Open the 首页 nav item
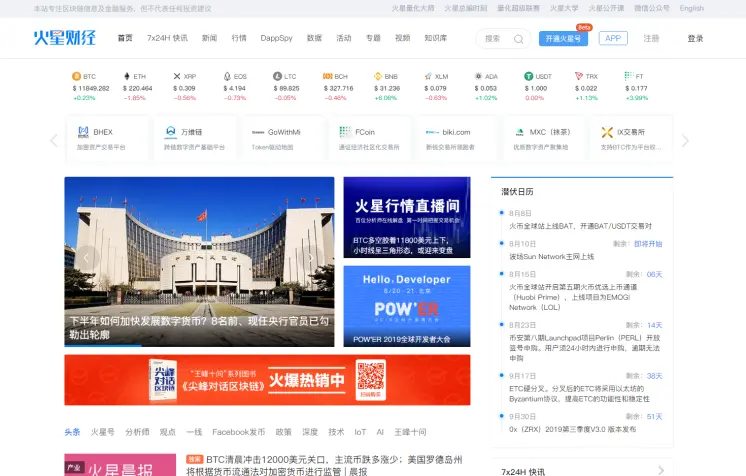Screen dimensions: 746x476 point(125,38)
